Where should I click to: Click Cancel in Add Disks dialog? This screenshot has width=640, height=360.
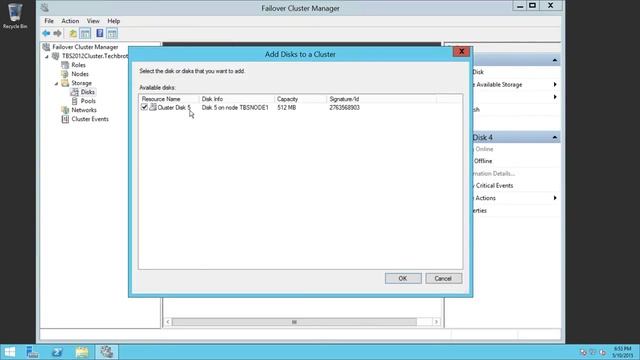point(443,278)
